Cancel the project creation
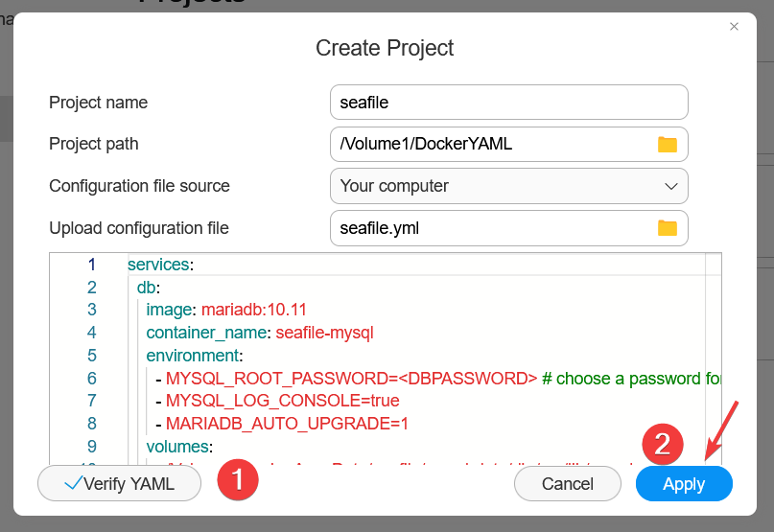The width and height of the screenshot is (774, 532). click(567, 484)
